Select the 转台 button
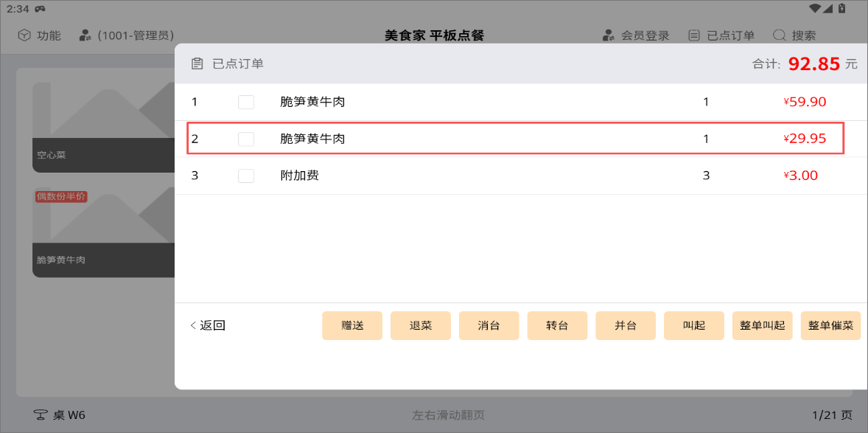868x433 pixels. coord(557,325)
